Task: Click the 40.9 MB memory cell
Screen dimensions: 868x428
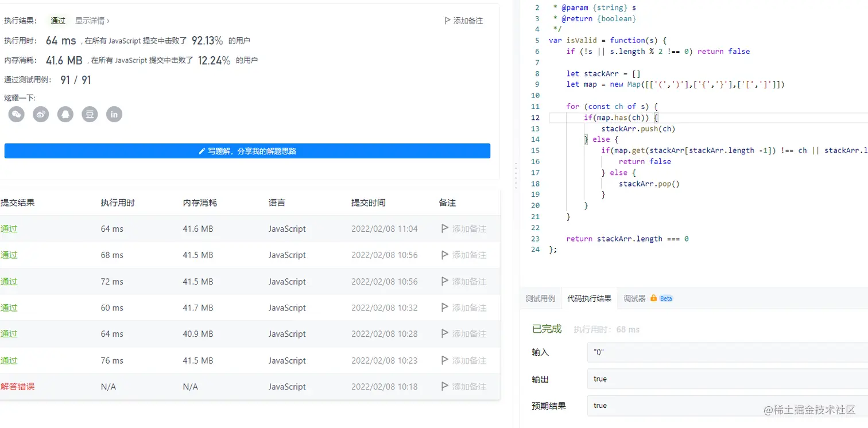Action: coord(198,334)
